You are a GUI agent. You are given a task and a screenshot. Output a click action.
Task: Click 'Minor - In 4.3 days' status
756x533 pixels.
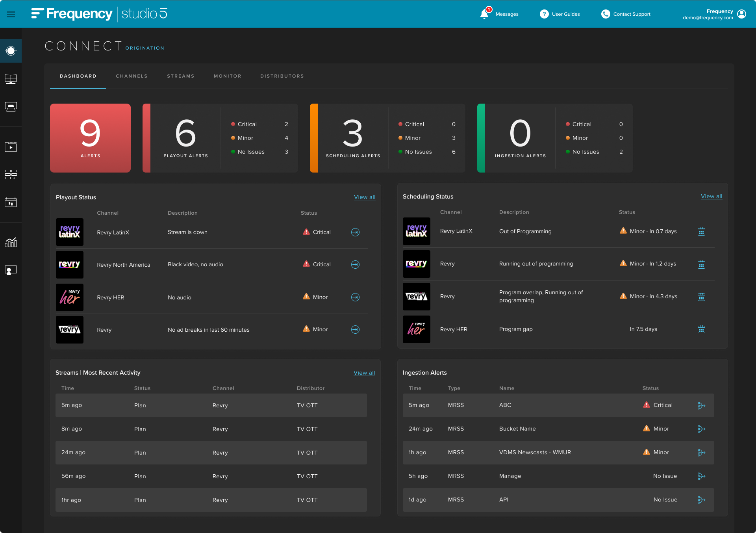[x=653, y=296]
